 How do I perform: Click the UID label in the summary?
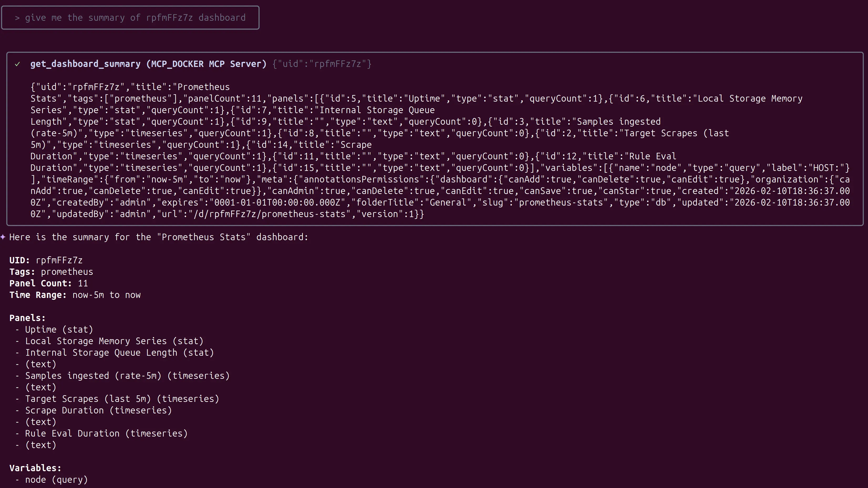coord(19,260)
